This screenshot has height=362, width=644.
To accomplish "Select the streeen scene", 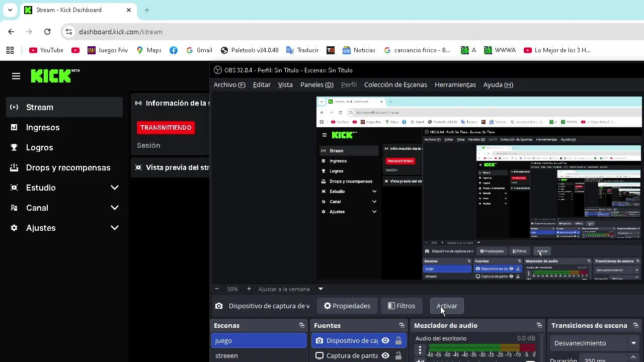I will pyautogui.click(x=259, y=355).
